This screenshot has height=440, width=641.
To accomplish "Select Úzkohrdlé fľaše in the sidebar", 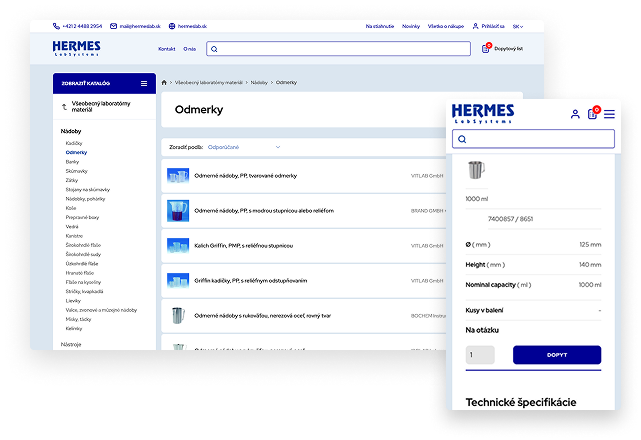I will point(82,264).
